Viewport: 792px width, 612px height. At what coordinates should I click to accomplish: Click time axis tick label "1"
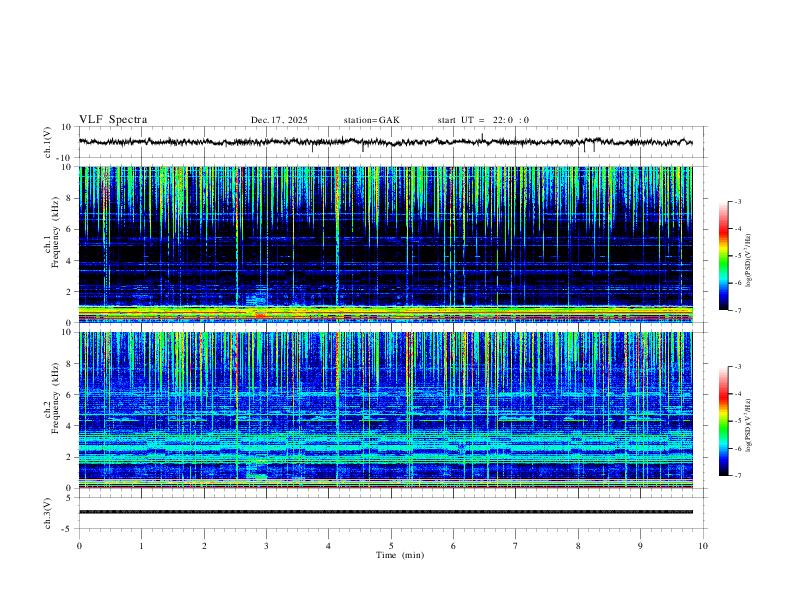coord(141,546)
